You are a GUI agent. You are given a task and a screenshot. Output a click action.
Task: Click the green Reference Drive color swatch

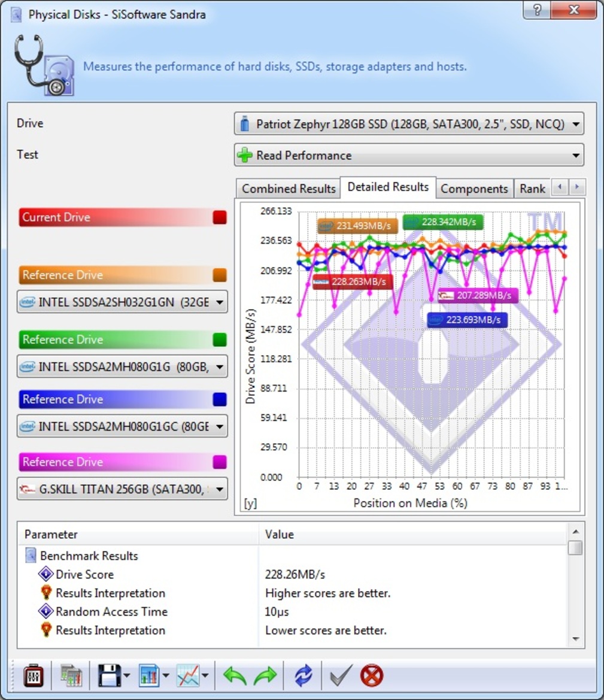tap(220, 340)
